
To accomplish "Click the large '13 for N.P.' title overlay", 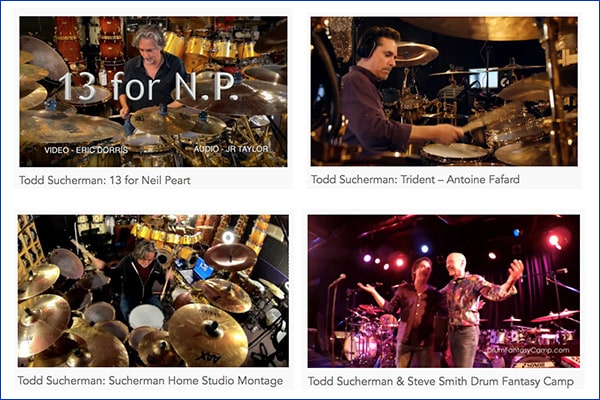I will [147, 87].
